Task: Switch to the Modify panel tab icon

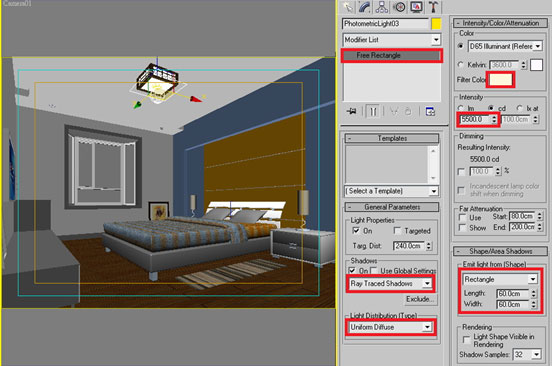Action: (365, 7)
